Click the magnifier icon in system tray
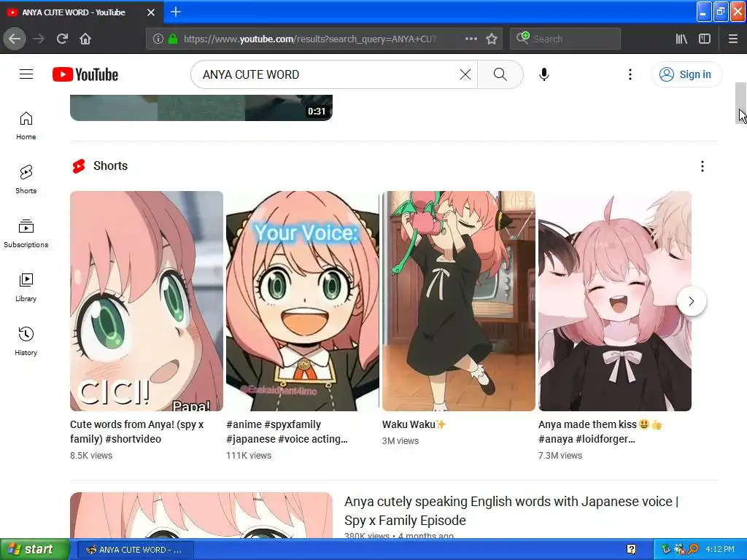Viewport: 747px width, 560px height. pyautogui.click(x=693, y=549)
